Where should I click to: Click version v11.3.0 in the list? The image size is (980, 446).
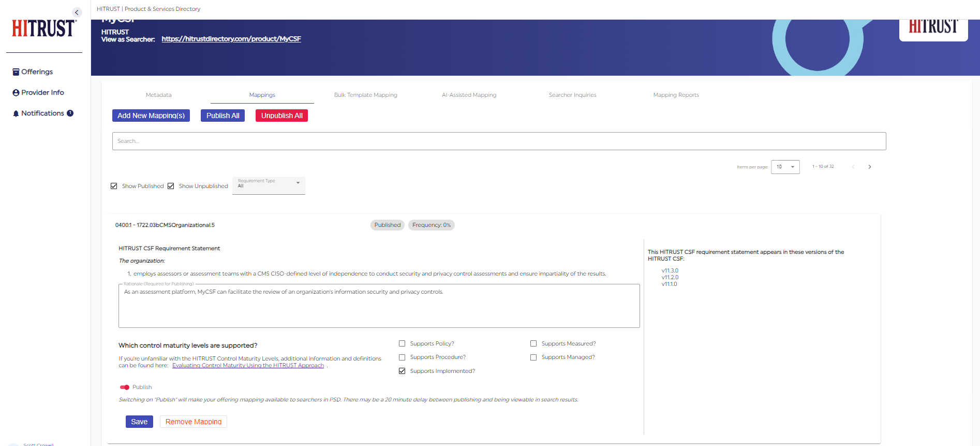[x=670, y=270]
